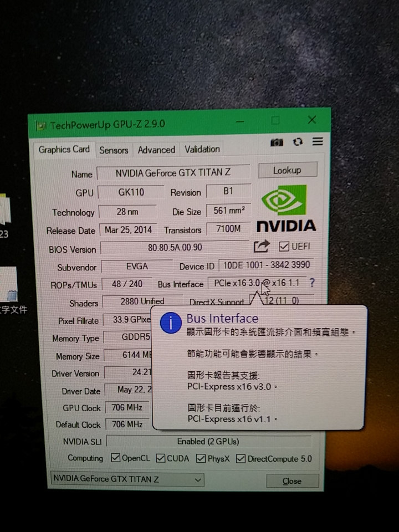Toggle the DirectCompute 5.0 checkbox
This screenshot has height=532, width=399.
[x=241, y=459]
